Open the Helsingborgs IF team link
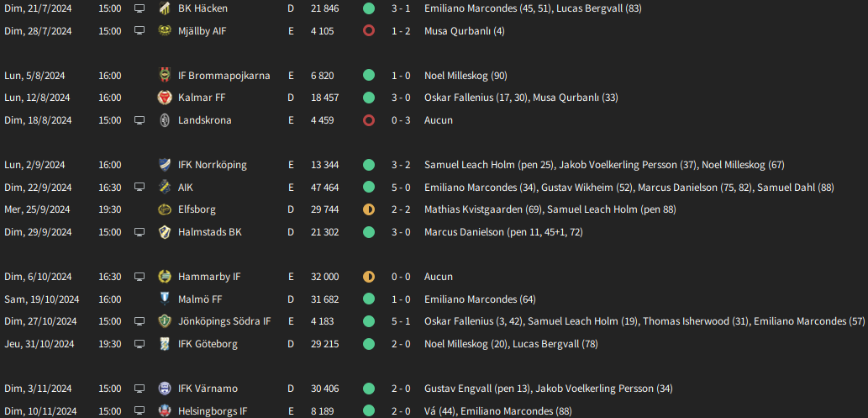The height and width of the screenshot is (418, 868). (213, 411)
